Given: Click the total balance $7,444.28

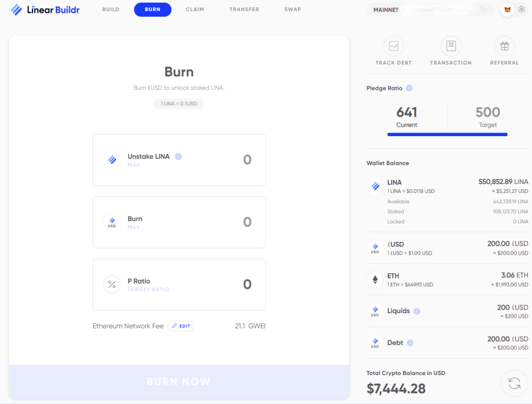Looking at the screenshot, I should coord(396,389).
